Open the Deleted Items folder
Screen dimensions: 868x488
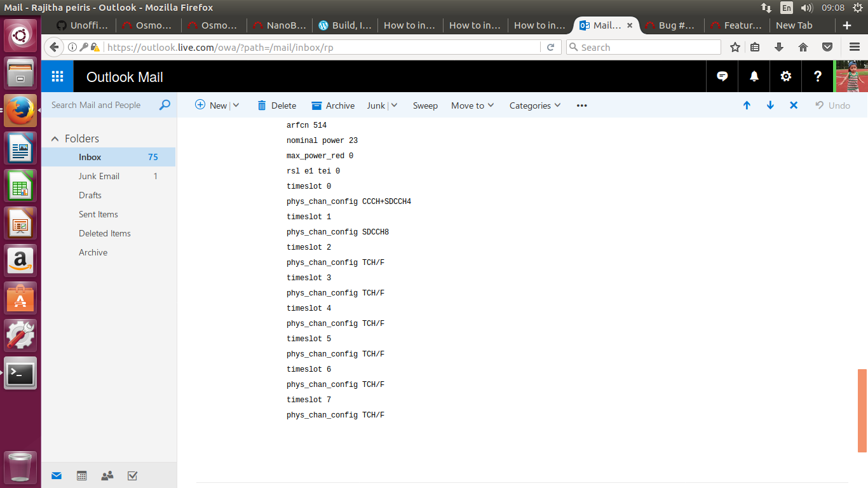coord(109,233)
